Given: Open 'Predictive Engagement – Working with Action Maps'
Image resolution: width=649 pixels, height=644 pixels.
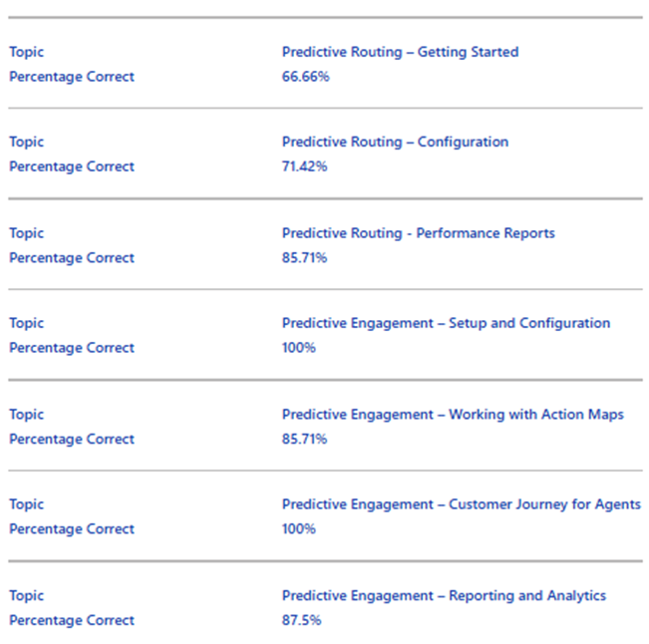Looking at the screenshot, I should point(453,415).
